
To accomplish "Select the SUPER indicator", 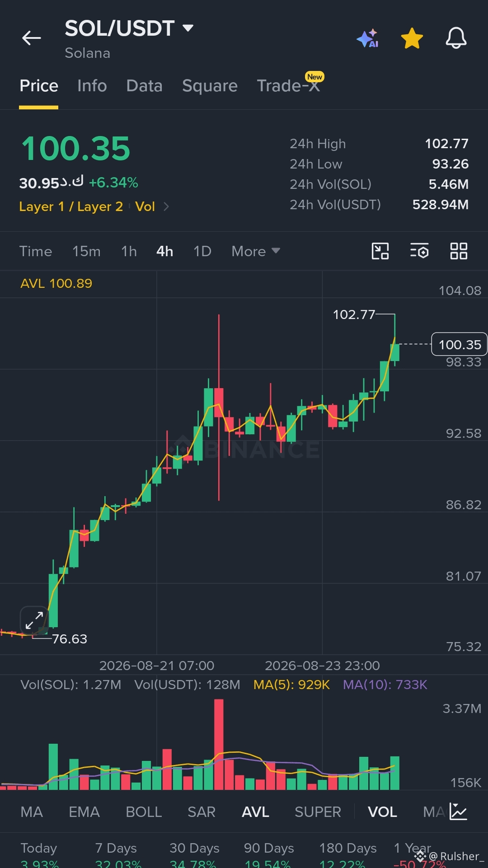I will tap(318, 812).
